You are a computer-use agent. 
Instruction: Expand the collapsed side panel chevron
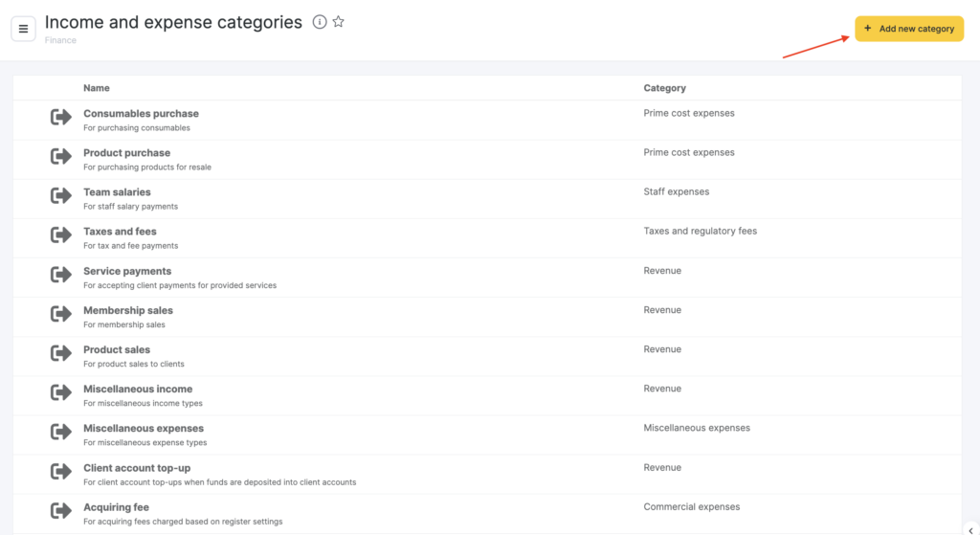pos(970,529)
